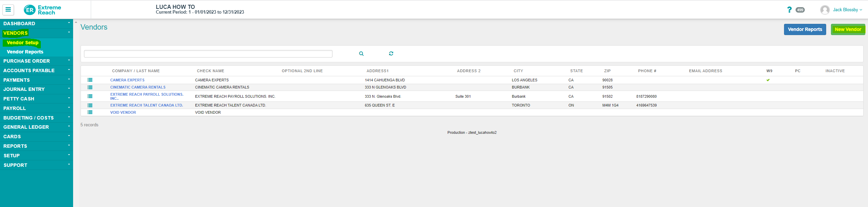Select the Vendor Setup submenu item
Viewport: 868px width, 207px height.
(x=22, y=43)
